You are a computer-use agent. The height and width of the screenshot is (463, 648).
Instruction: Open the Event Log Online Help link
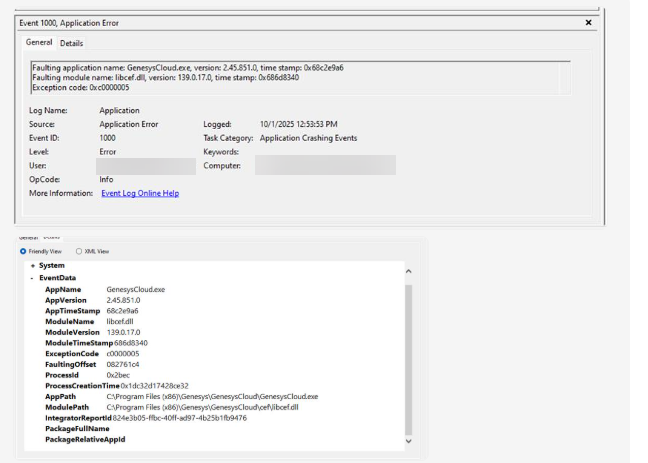(140, 193)
